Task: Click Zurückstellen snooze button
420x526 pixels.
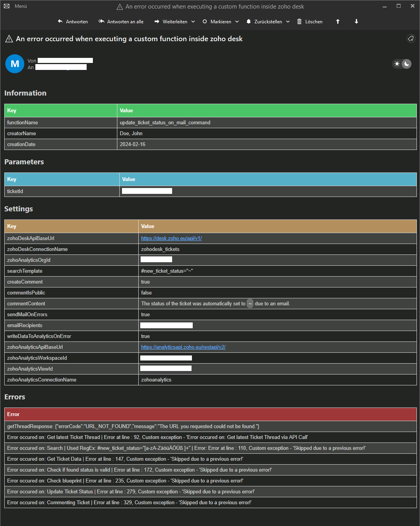Action: pos(264,22)
